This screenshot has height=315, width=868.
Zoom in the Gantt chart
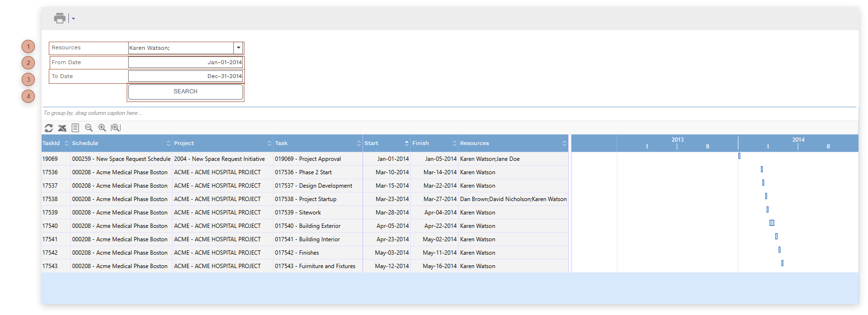click(x=102, y=128)
